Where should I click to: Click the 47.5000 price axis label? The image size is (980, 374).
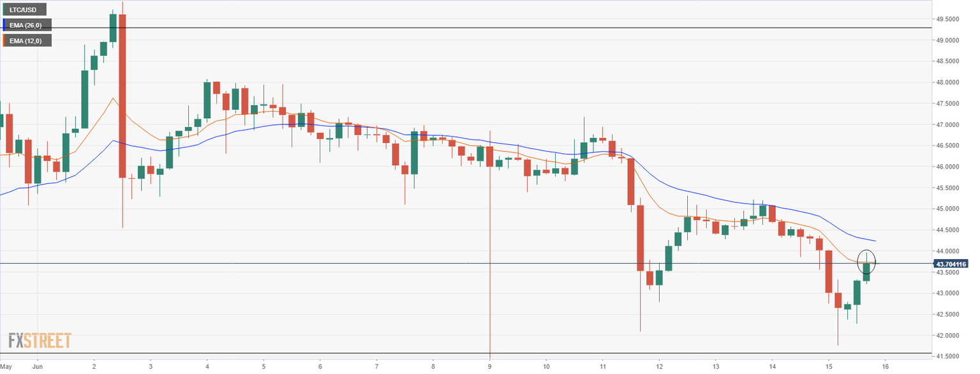pyautogui.click(x=947, y=103)
